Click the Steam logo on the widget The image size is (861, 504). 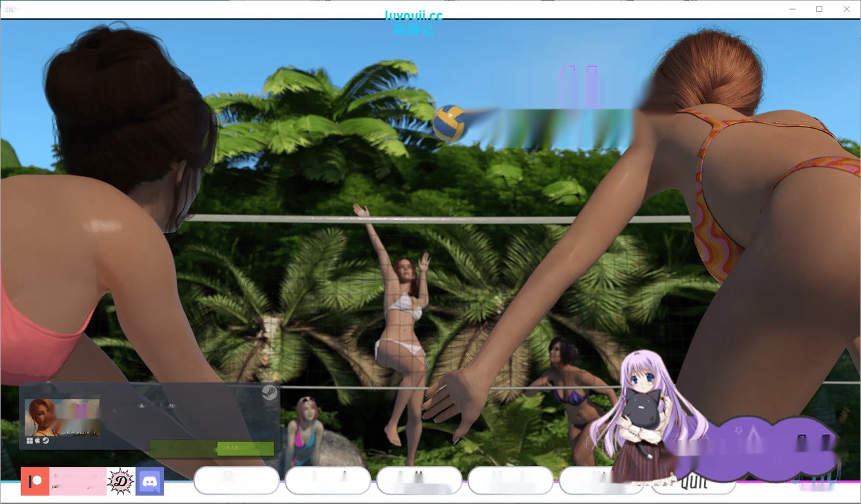point(269,393)
